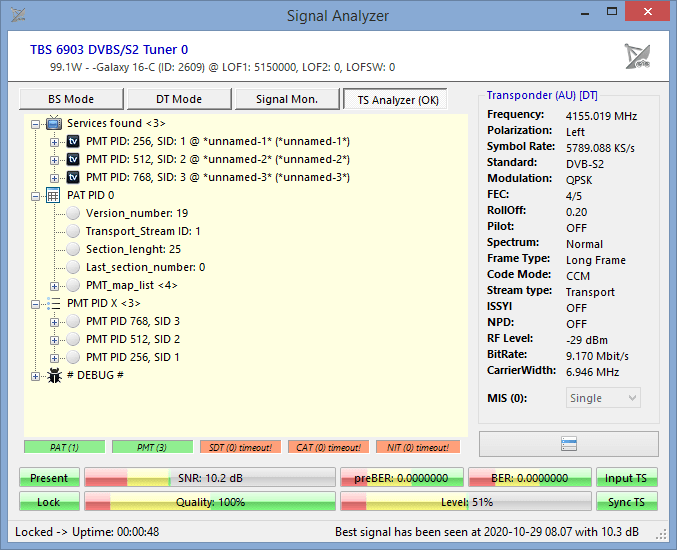Image resolution: width=677 pixels, height=550 pixels.
Task: Click the table icon beside PAT PID 0
Action: tap(53, 196)
